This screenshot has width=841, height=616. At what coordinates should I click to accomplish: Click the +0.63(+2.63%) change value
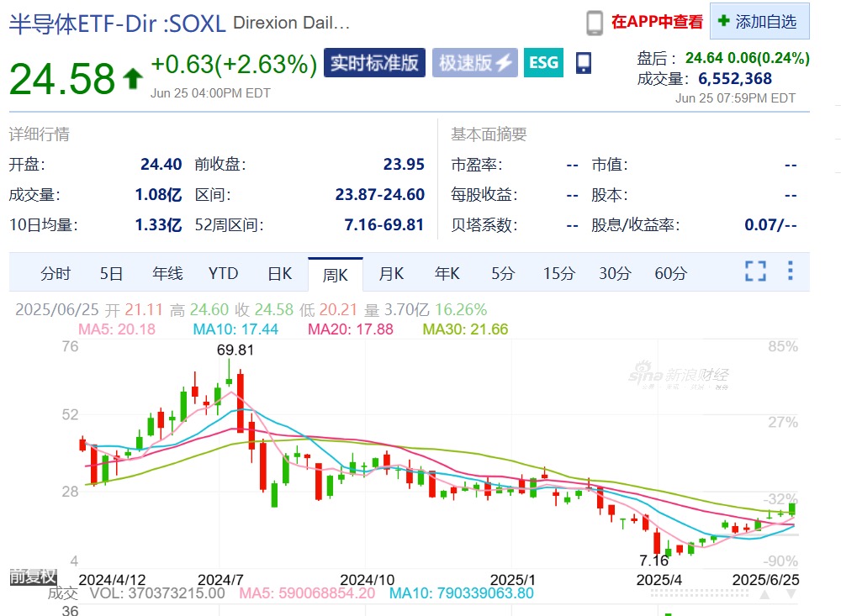pyautogui.click(x=234, y=65)
